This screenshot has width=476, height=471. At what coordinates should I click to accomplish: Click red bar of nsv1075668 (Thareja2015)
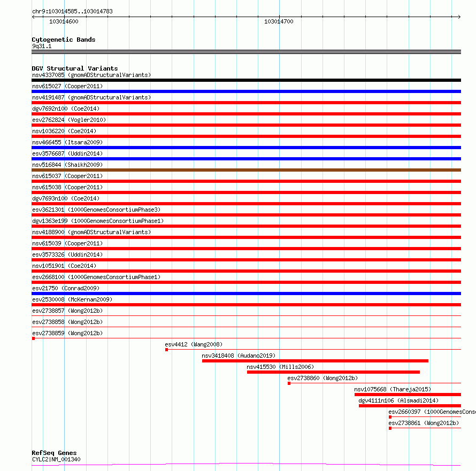click(x=408, y=395)
